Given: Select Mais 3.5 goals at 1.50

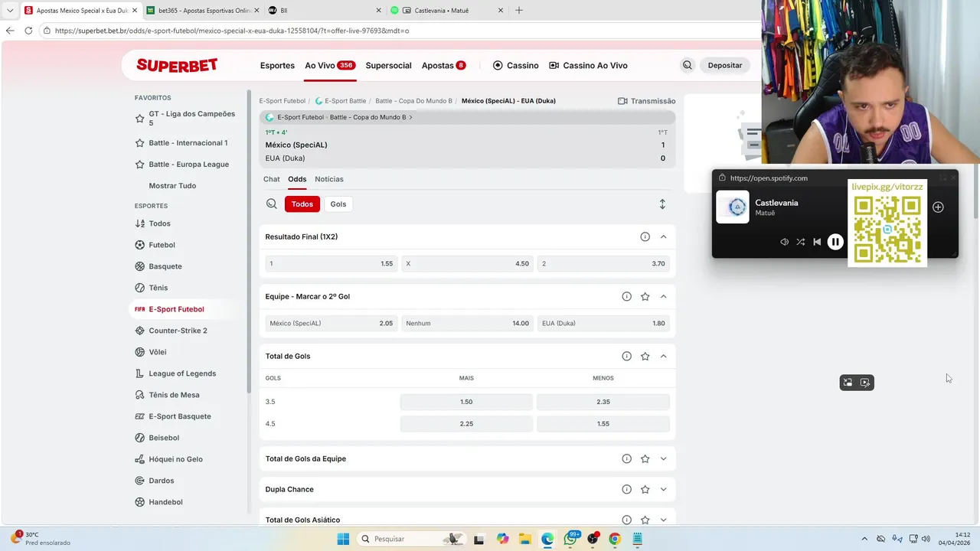Looking at the screenshot, I should (466, 402).
